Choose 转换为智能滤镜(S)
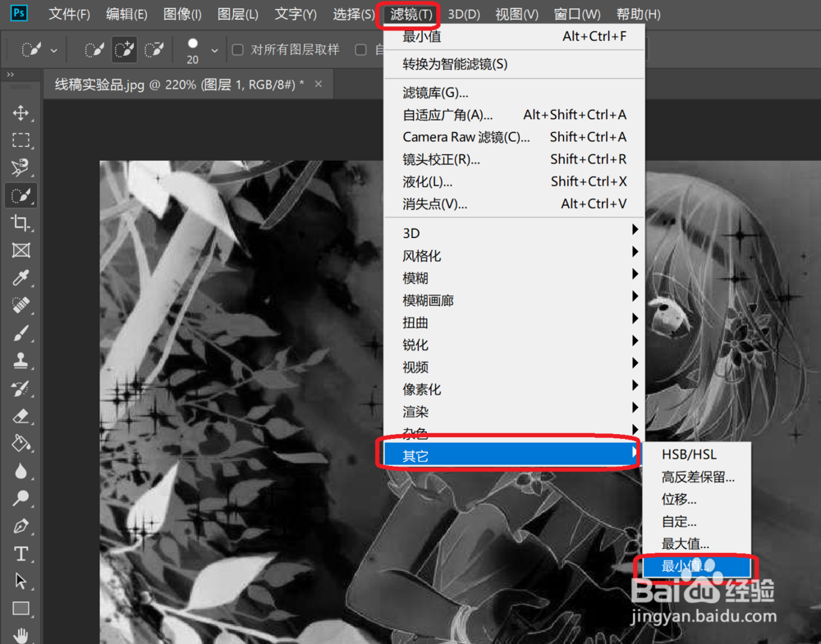Viewport: 821px width, 644px height. coord(514,64)
